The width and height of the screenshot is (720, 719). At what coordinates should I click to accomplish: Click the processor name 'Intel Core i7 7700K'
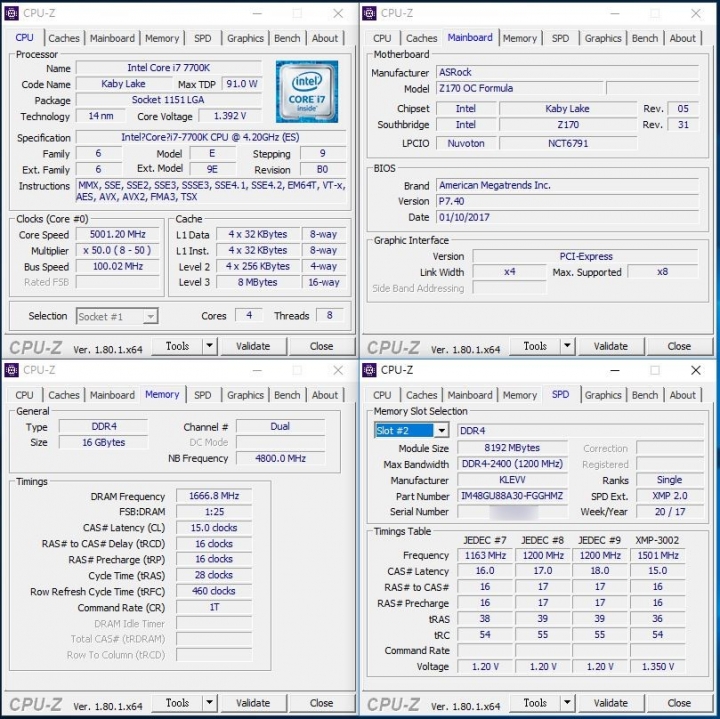click(x=169, y=67)
